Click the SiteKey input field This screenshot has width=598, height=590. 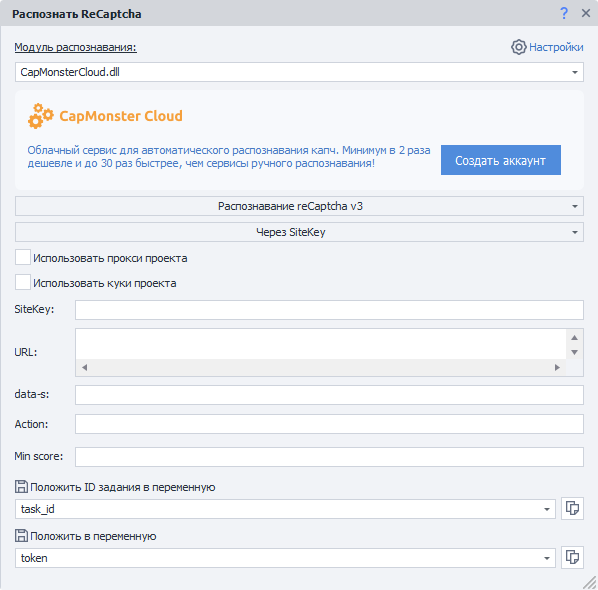point(329,310)
